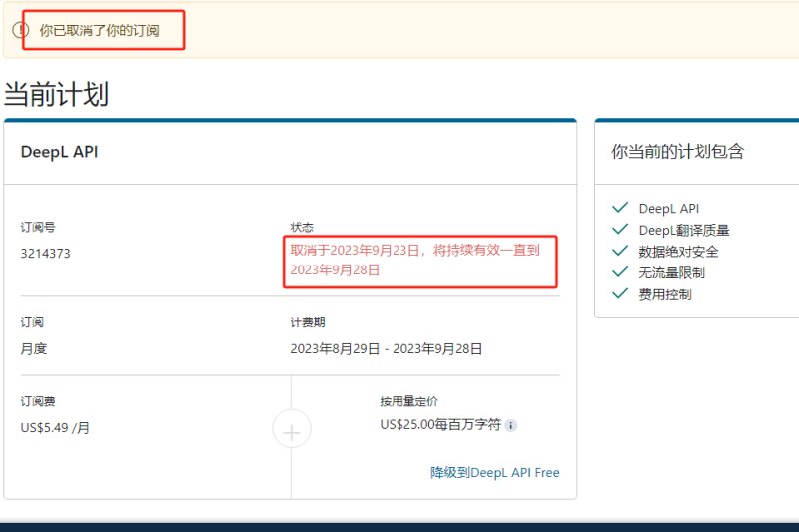The width and height of the screenshot is (799, 532).
Task: Click the DeepL翻译质量 feature text
Action: [684, 231]
